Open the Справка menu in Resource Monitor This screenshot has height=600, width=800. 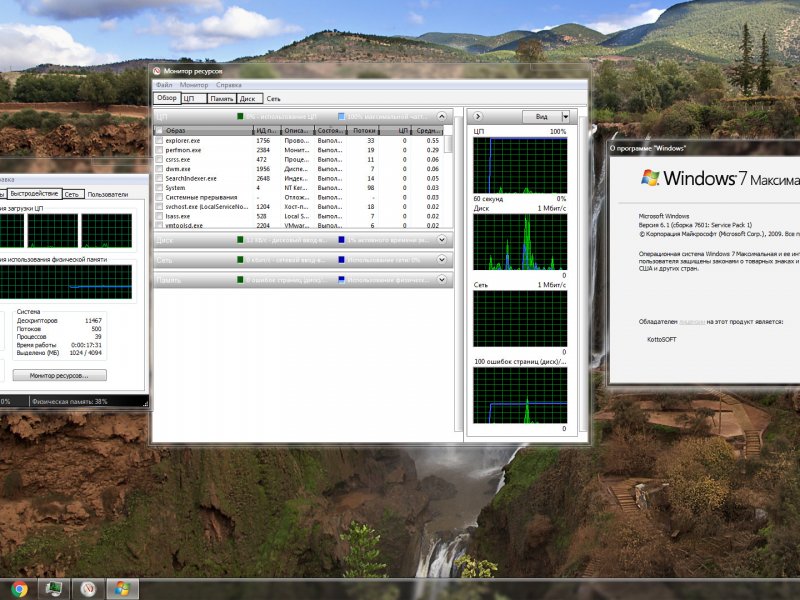tap(229, 85)
